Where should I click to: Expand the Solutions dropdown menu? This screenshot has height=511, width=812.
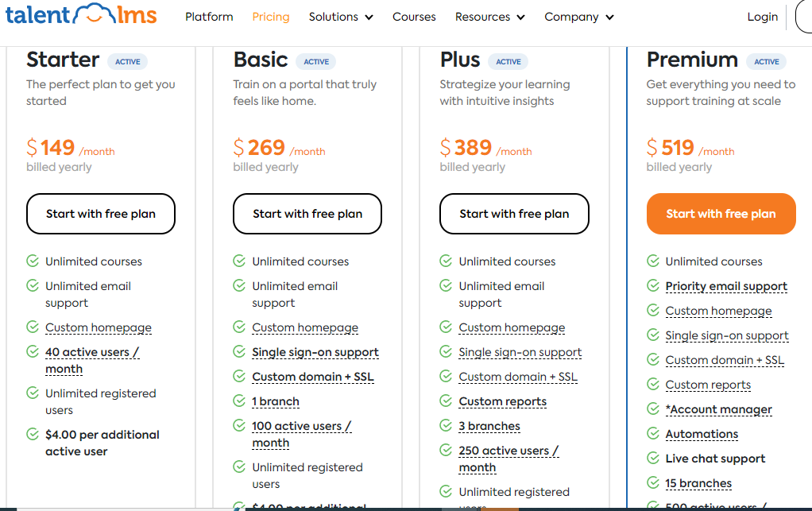(x=341, y=17)
